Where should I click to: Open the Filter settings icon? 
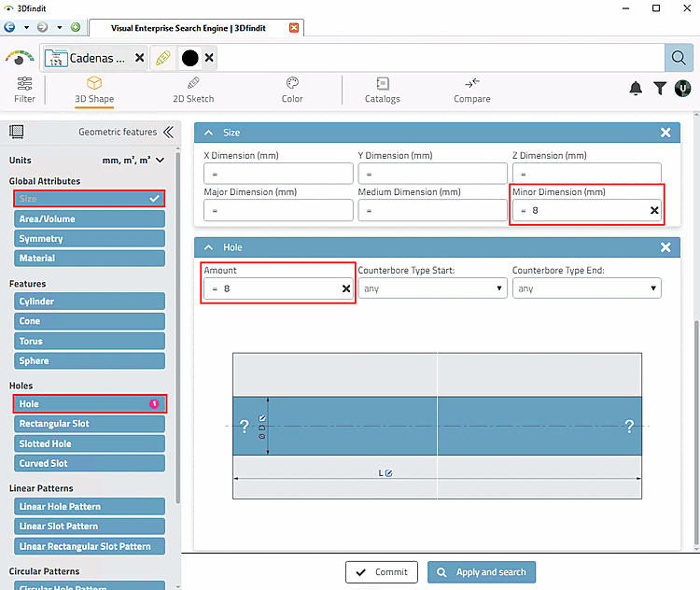[x=24, y=91]
